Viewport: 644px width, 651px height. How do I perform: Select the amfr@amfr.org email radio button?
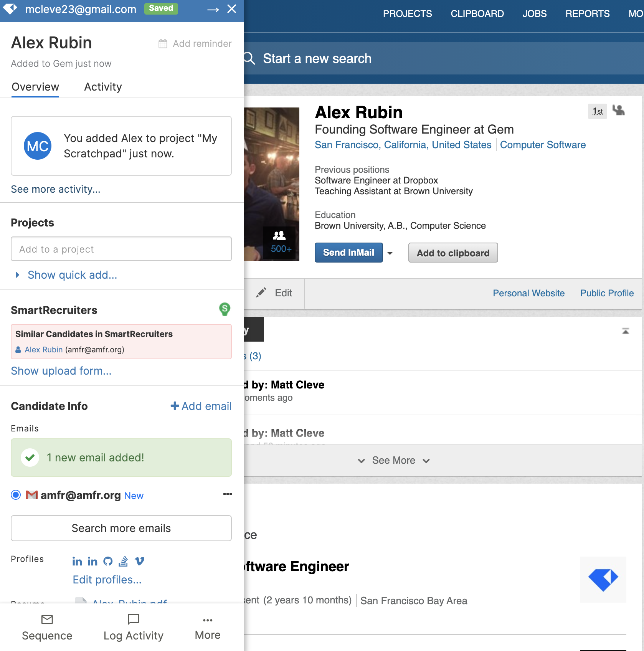click(x=16, y=495)
